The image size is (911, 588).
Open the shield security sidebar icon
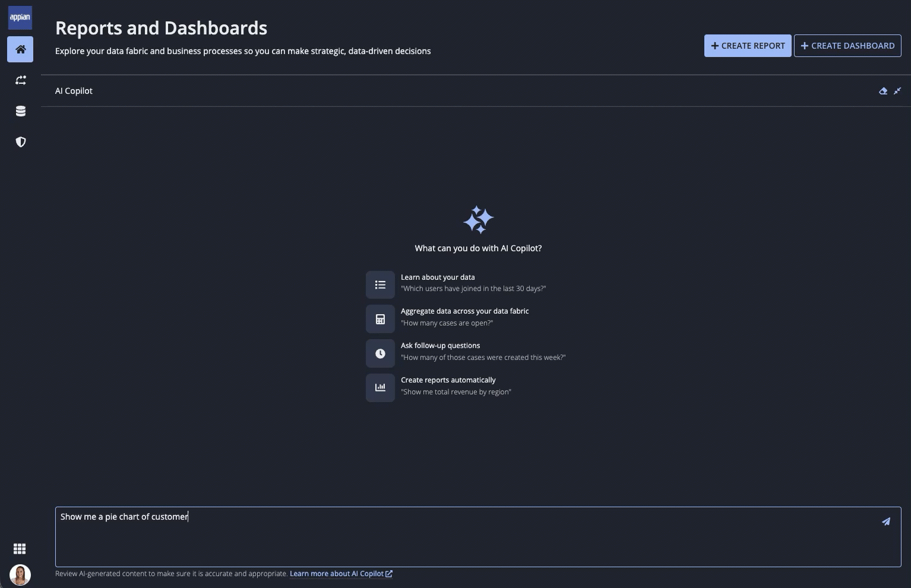click(x=20, y=142)
